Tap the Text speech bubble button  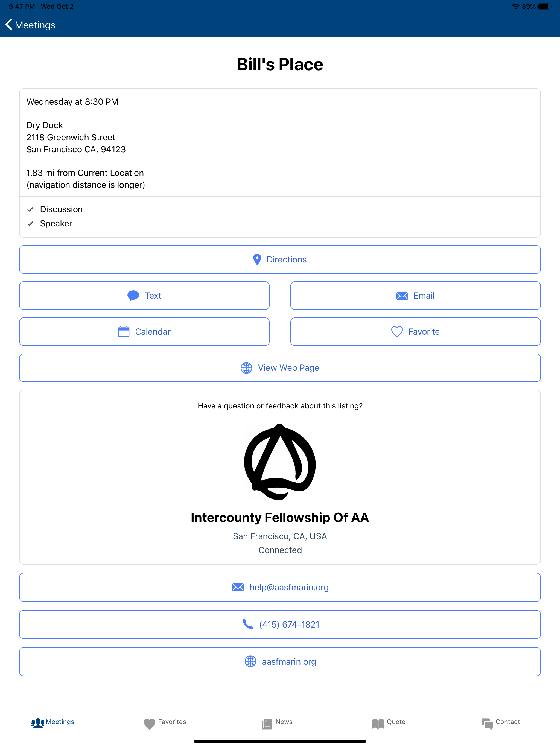(144, 296)
